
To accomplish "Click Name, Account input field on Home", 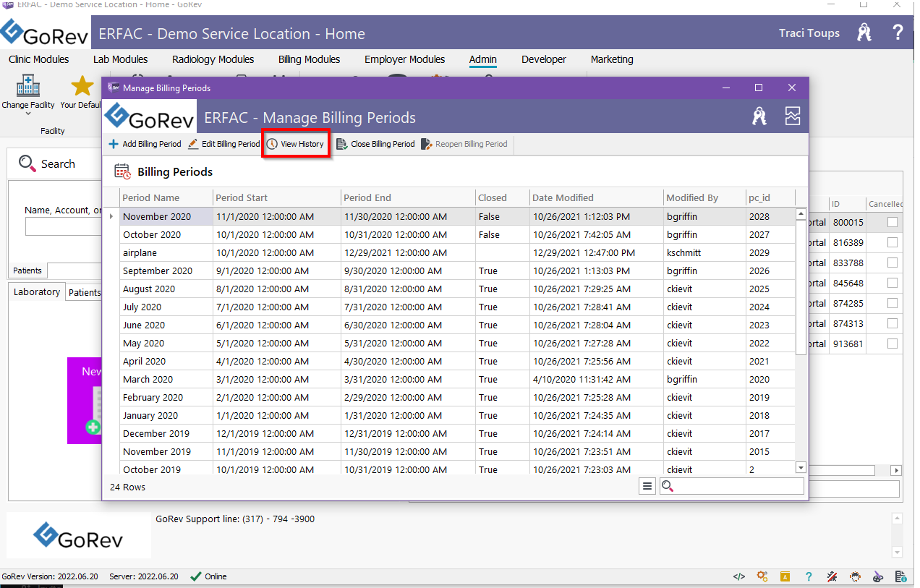I will click(x=64, y=226).
